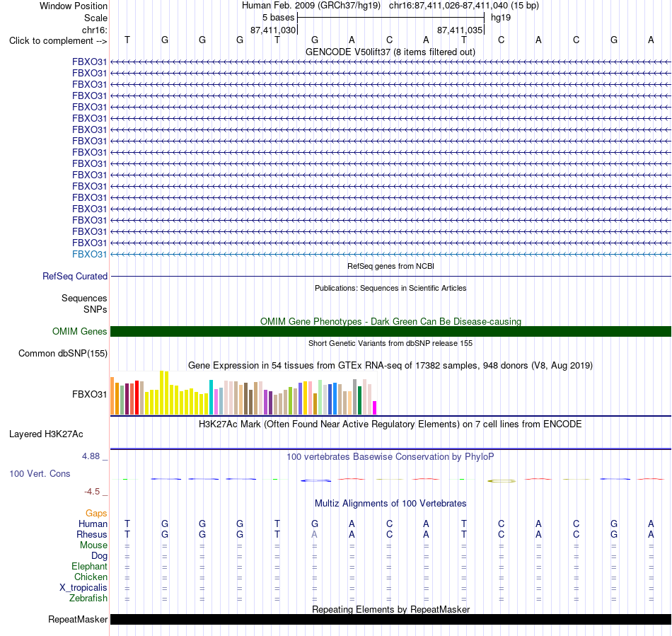Click the 'chr16:' ruler label

pyautogui.click(x=94, y=30)
